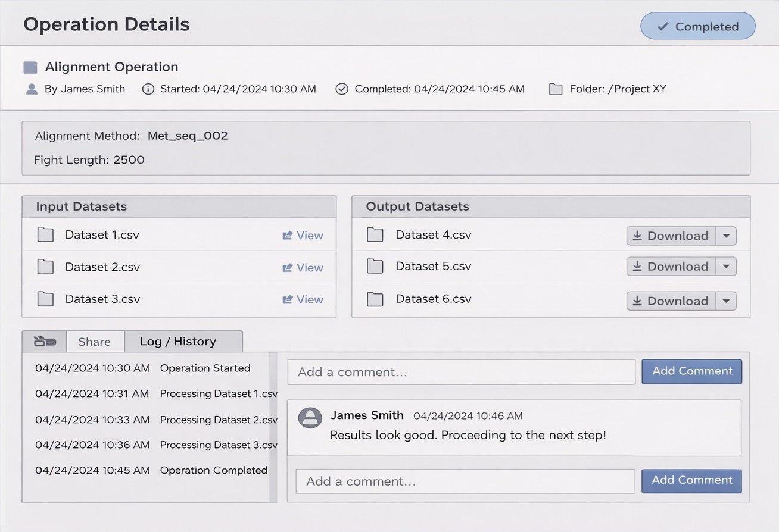Switch to the Share tab
The width and height of the screenshot is (779, 532).
[94, 341]
